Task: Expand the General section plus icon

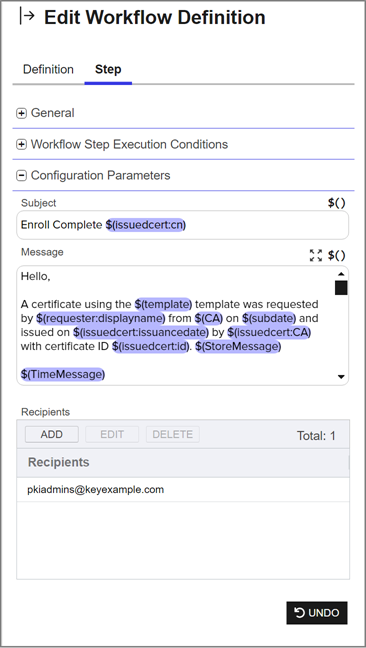Action: click(21, 113)
